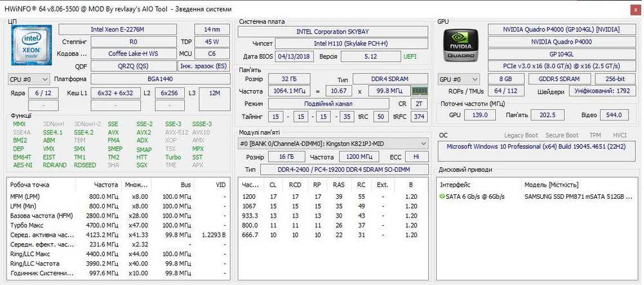Click the Secure Boot label

pyautogui.click(x=562, y=135)
